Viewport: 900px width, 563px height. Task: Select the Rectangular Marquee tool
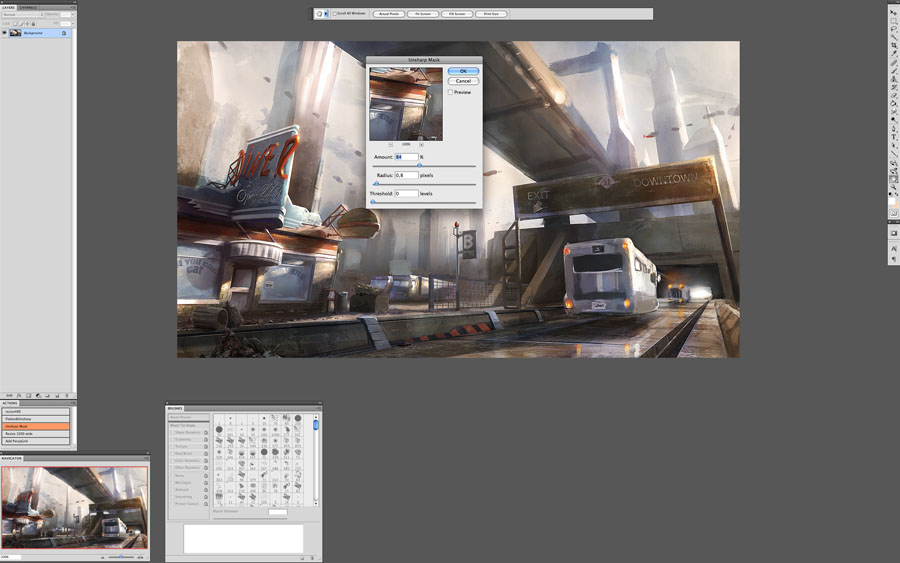pyautogui.click(x=893, y=20)
